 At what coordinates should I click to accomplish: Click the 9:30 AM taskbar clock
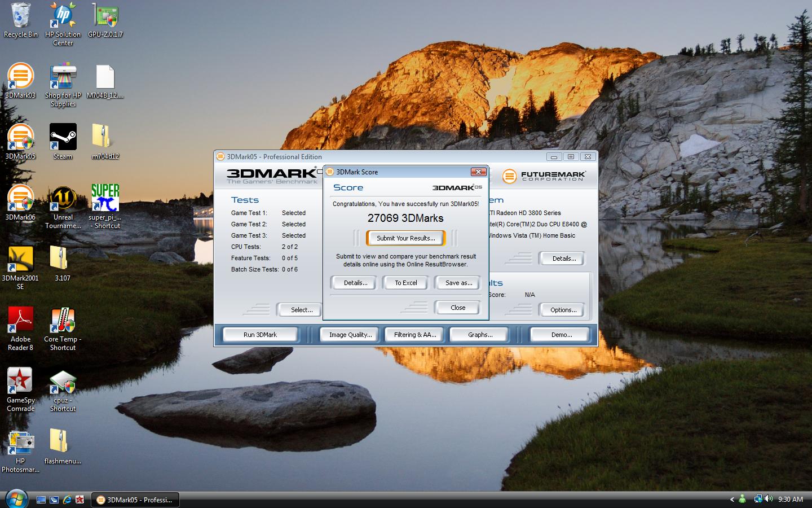[790, 500]
